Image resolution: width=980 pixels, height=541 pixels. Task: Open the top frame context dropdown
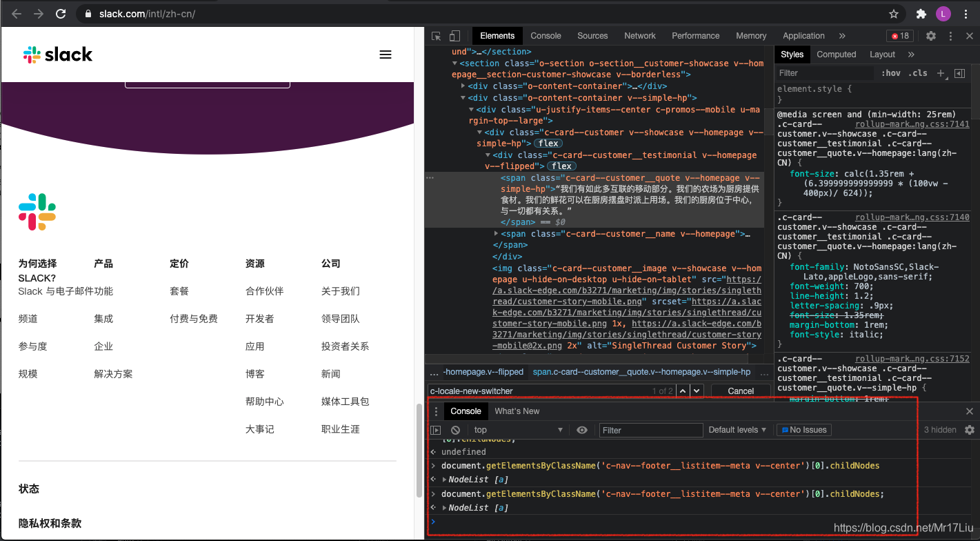(x=519, y=430)
